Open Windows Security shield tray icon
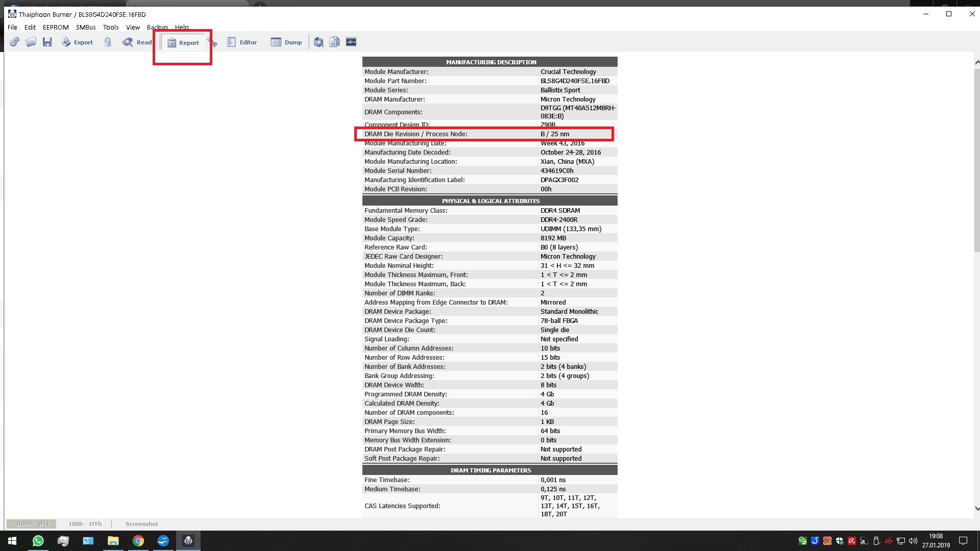This screenshot has width=980, height=551. click(x=840, y=541)
